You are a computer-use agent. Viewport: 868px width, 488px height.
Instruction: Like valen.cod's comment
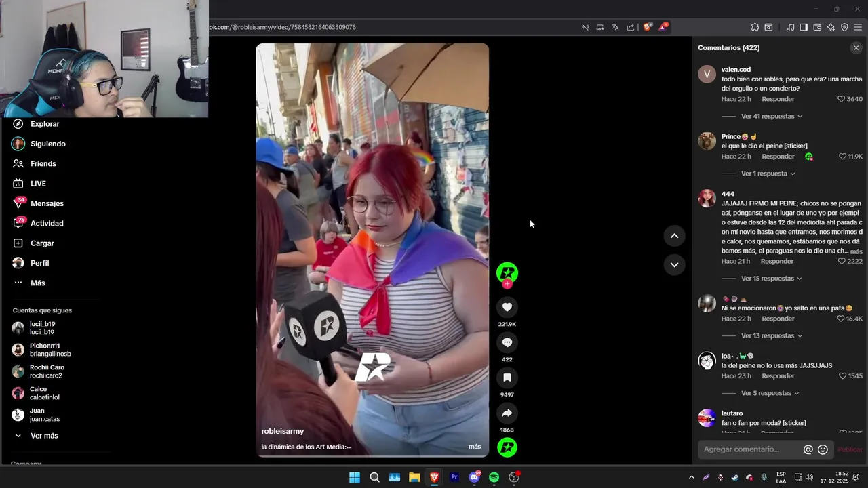tap(841, 99)
